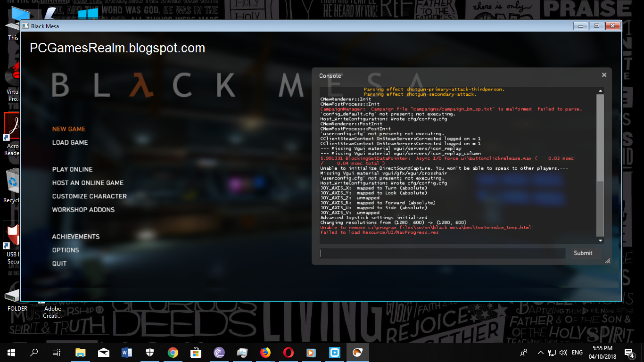Launch Microsoft Word from the taskbar
644x362 pixels.
tap(127, 352)
